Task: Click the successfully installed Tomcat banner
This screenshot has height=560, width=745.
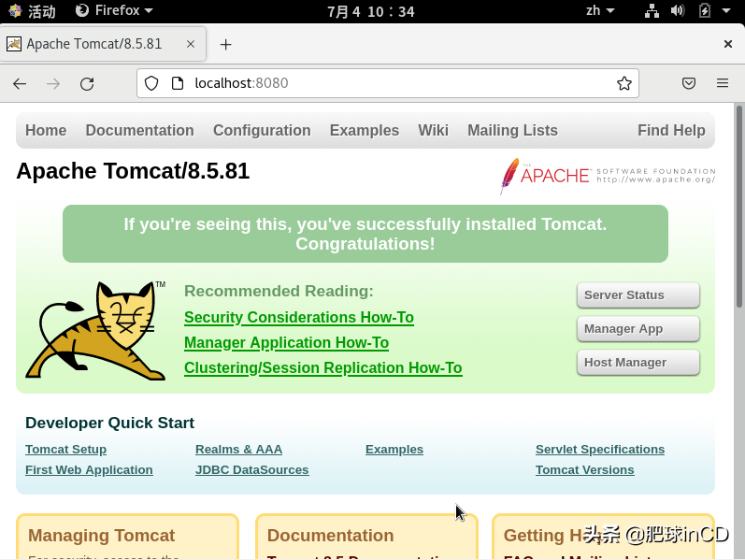Action: coord(365,234)
